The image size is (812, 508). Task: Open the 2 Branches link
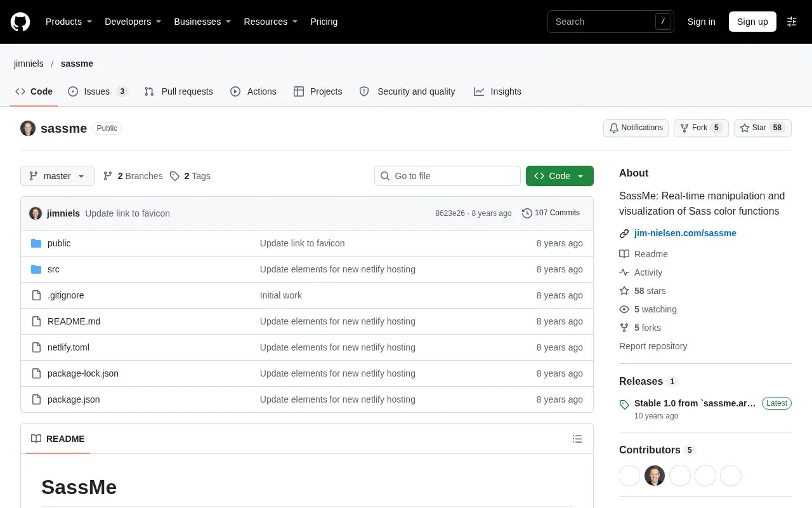133,176
